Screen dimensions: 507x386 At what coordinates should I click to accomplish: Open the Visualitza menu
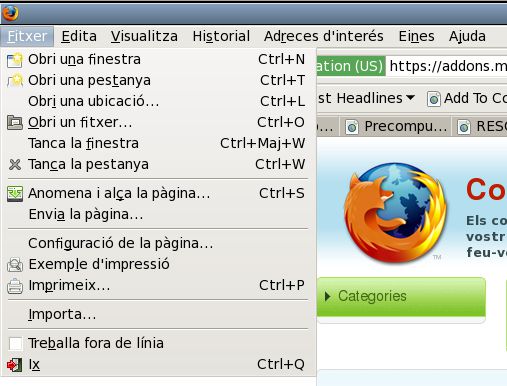(144, 36)
